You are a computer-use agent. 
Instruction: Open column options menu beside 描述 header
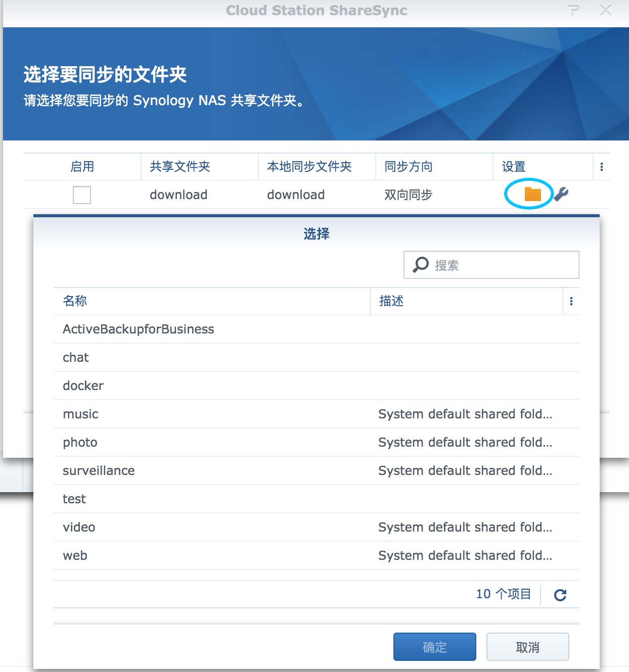[x=571, y=301]
